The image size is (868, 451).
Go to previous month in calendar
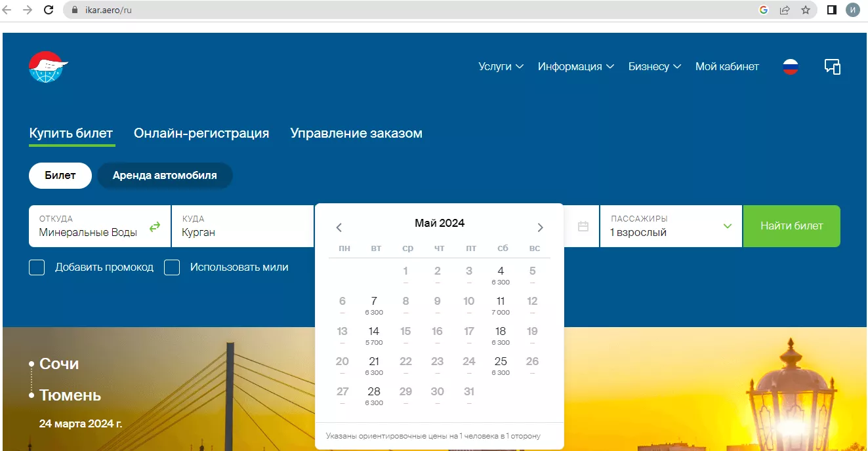[x=339, y=227]
